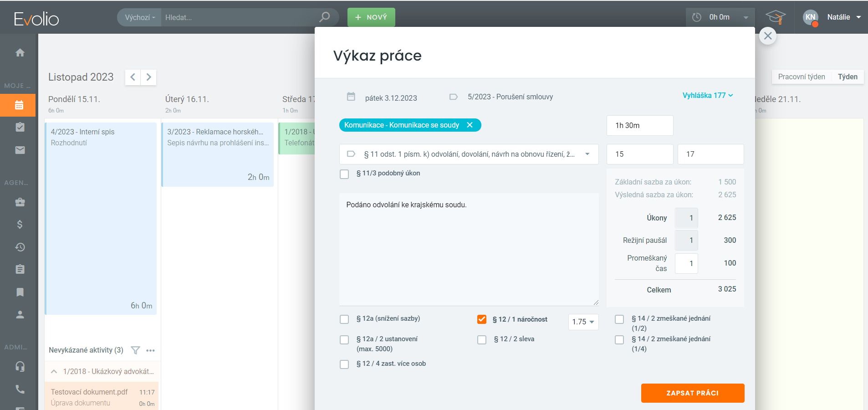Open the calendar icon in sidebar
Viewport: 868px width, 410px height.
[x=19, y=105]
